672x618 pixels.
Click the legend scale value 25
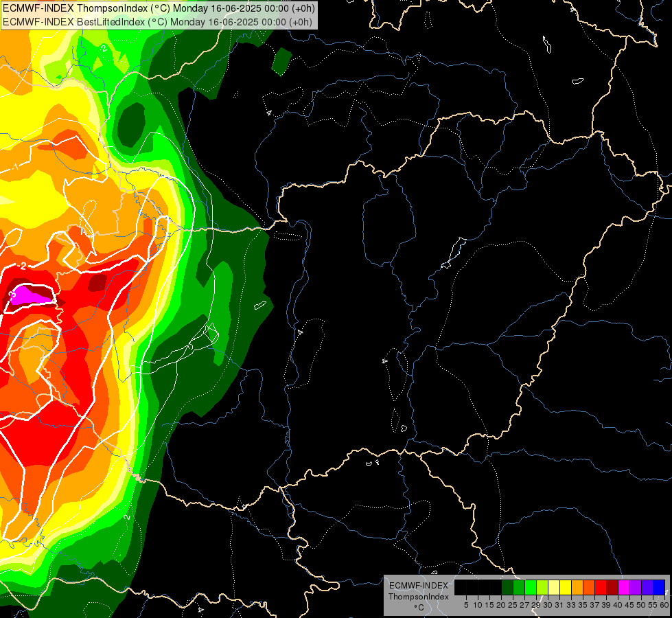(513, 605)
